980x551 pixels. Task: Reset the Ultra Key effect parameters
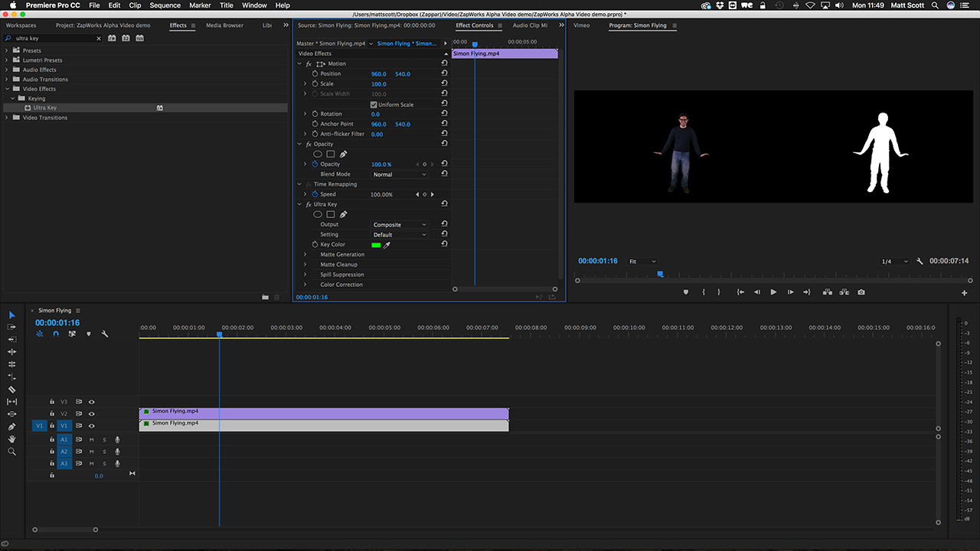coord(445,204)
